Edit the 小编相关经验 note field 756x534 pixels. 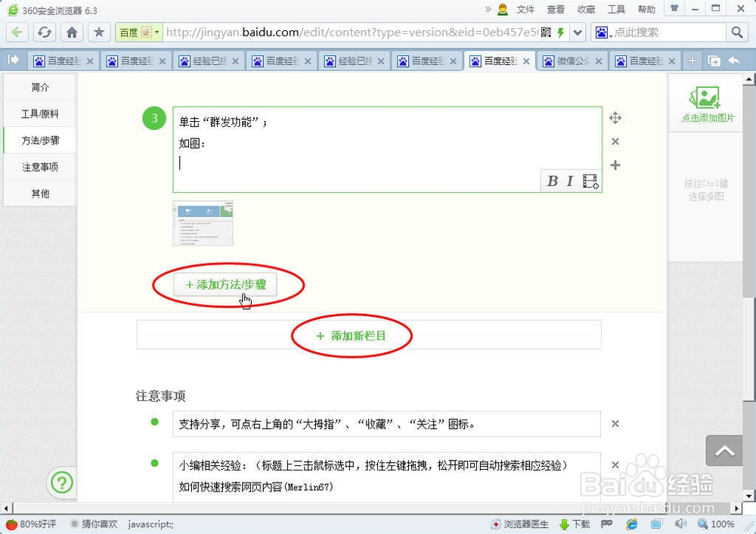pos(386,477)
